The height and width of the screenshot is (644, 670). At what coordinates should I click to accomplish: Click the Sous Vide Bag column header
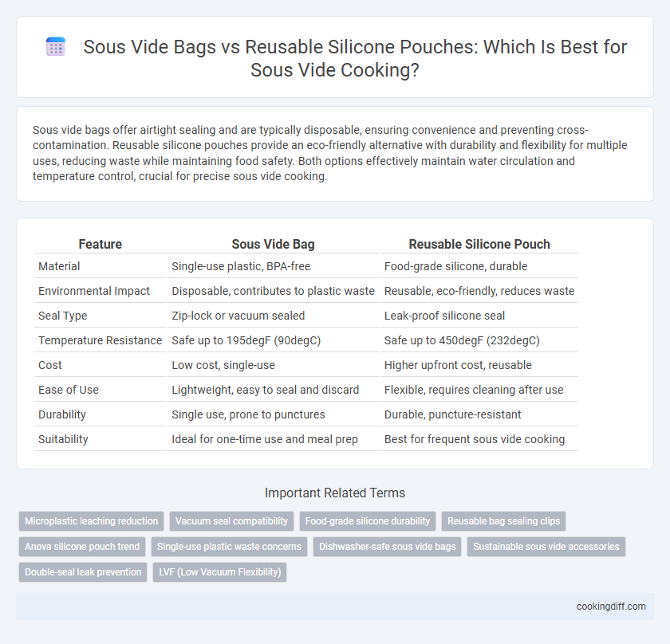click(x=273, y=244)
